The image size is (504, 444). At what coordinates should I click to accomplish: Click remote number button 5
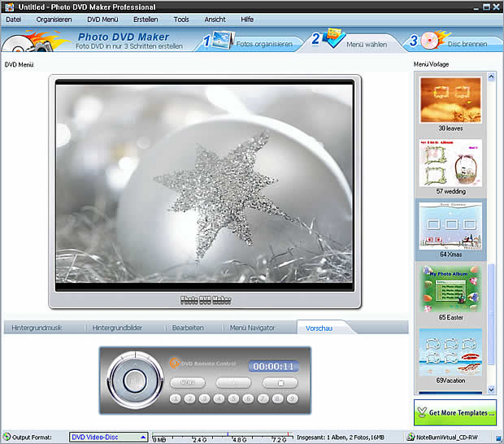(x=233, y=398)
